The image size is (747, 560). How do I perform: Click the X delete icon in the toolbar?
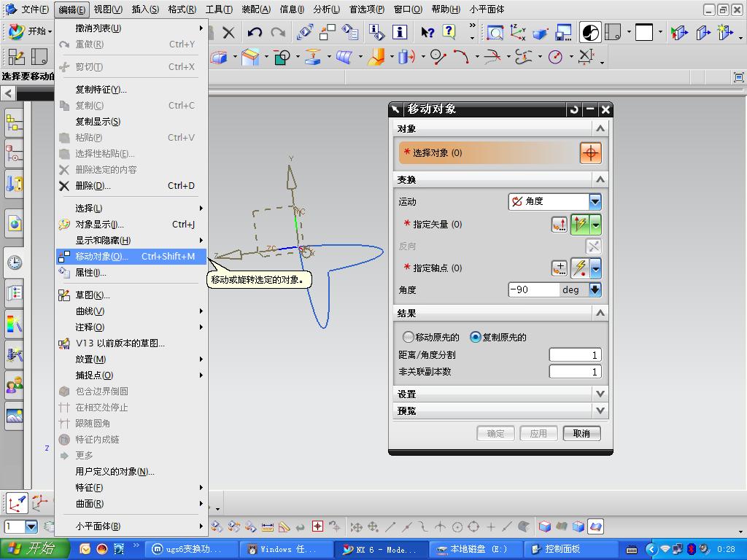click(x=228, y=32)
